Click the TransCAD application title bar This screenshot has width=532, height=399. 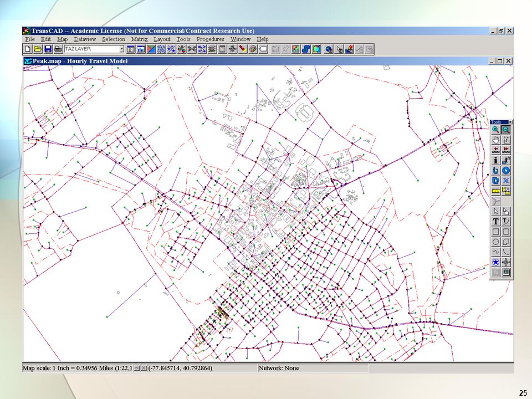coord(268,31)
